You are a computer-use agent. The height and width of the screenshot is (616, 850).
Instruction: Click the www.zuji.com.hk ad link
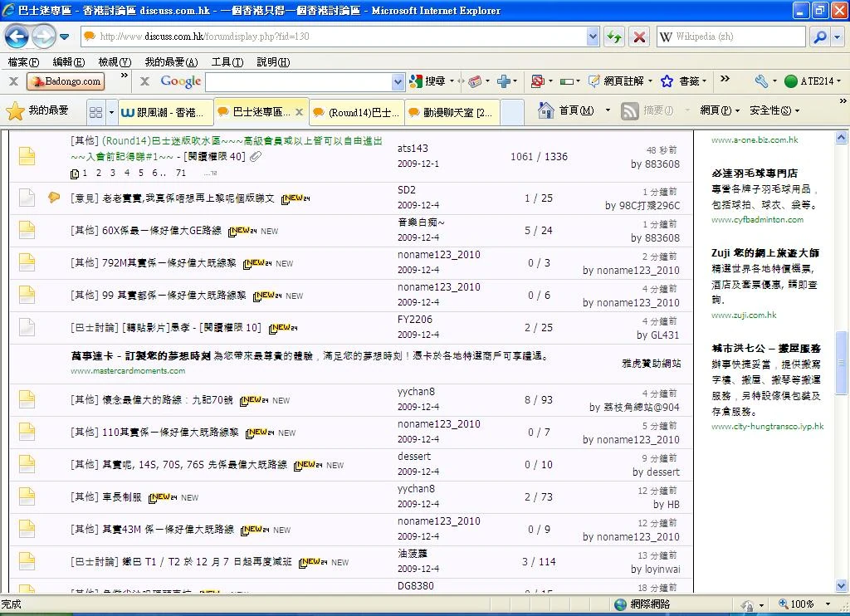point(744,315)
